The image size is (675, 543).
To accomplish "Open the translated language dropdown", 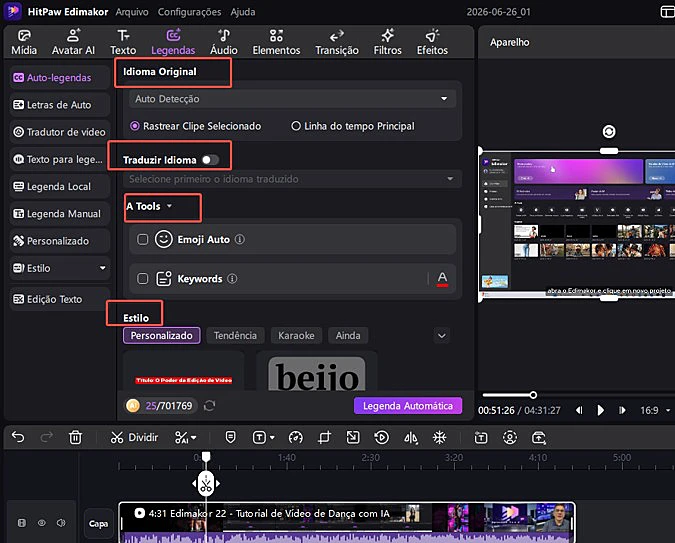I will pyautogui.click(x=292, y=179).
